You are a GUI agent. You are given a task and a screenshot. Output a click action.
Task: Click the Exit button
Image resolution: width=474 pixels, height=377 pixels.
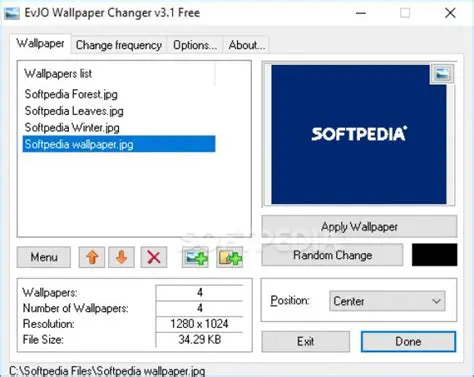(x=306, y=341)
